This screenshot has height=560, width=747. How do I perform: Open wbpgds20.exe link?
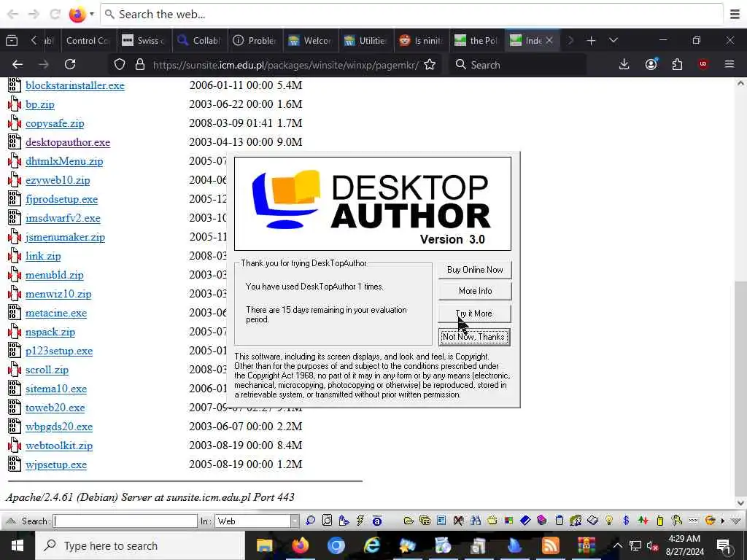[59, 427]
